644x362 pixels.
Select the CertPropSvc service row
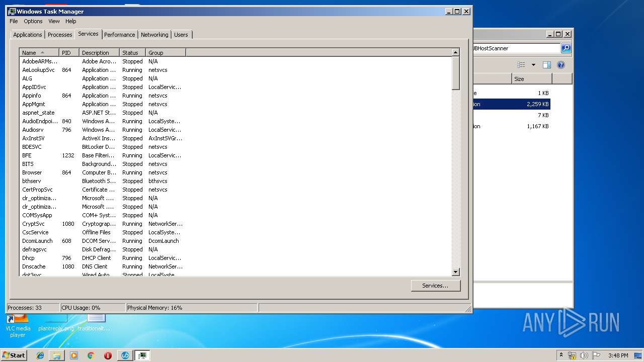click(235, 190)
